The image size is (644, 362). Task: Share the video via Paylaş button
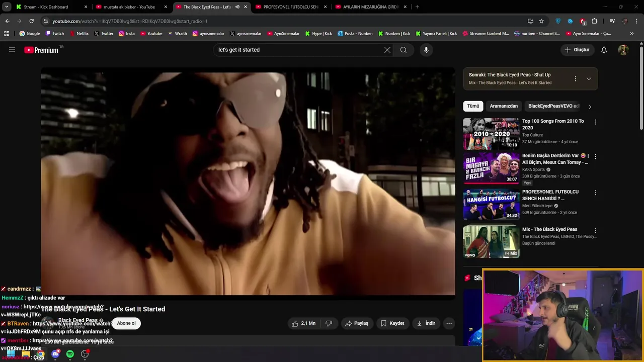pos(357,323)
